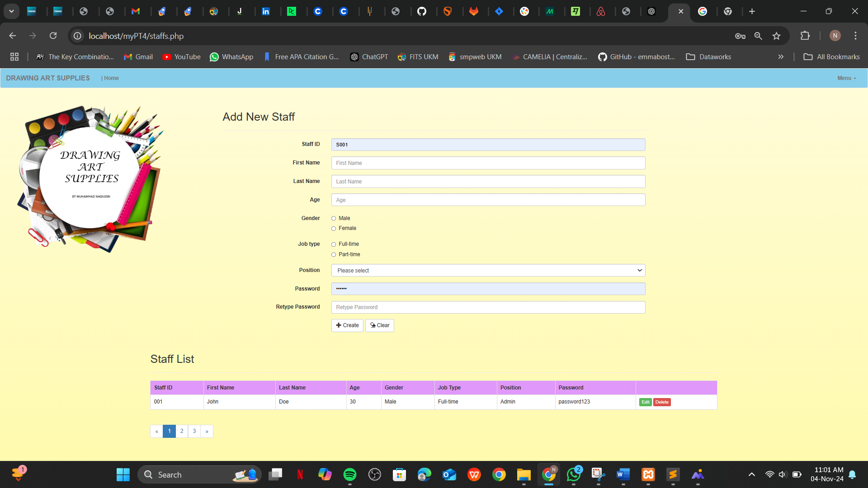Click into the First Name field

(488, 163)
